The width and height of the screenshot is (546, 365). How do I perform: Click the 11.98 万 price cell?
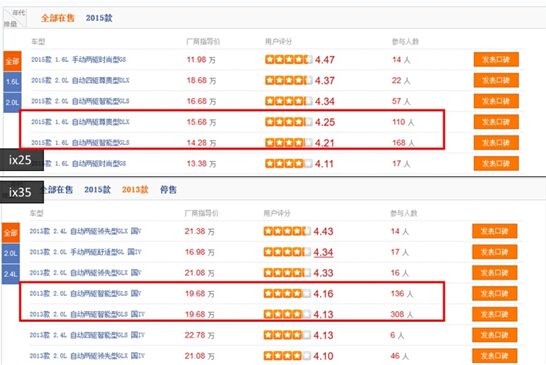(201, 60)
